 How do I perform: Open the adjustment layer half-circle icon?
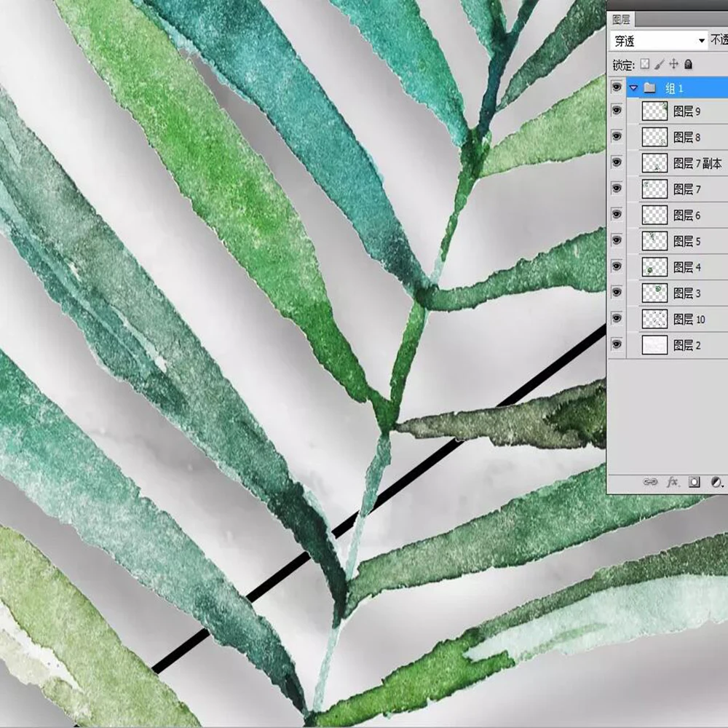click(x=716, y=482)
